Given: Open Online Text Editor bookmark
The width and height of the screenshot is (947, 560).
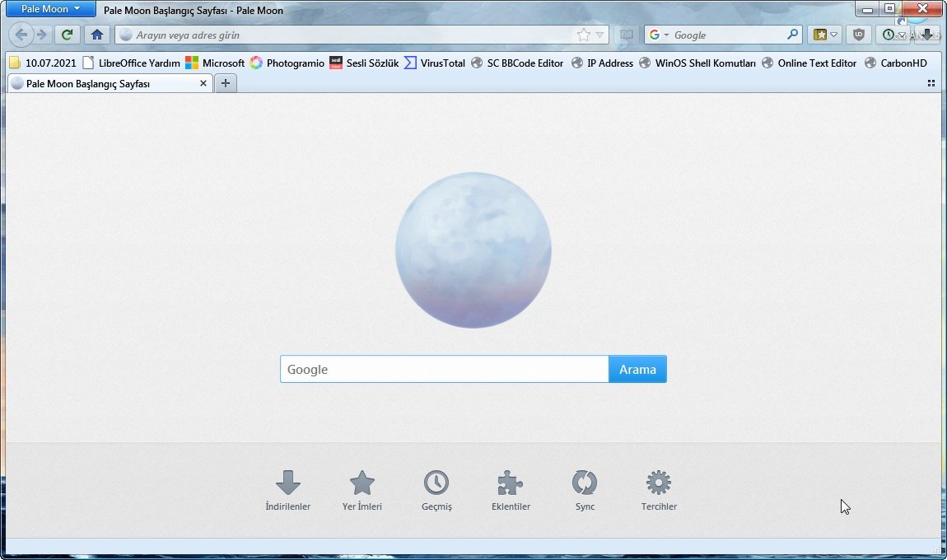Looking at the screenshot, I should [x=809, y=63].
